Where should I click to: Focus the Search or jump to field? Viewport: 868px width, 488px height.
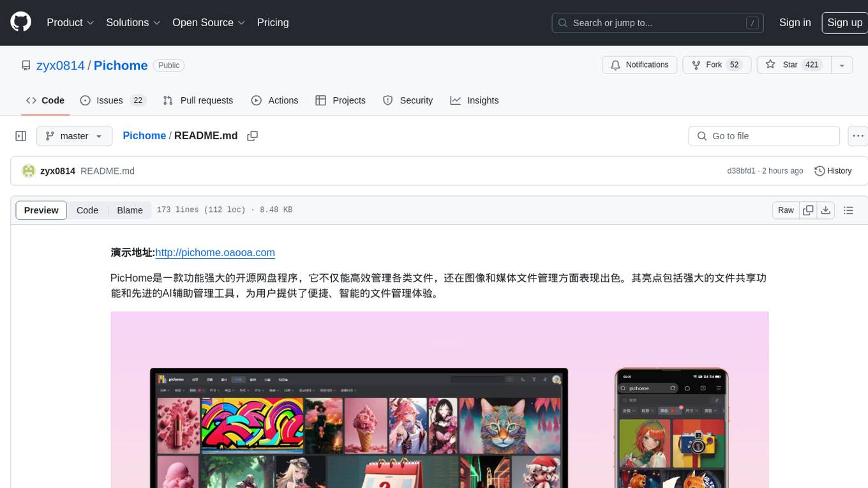(659, 23)
